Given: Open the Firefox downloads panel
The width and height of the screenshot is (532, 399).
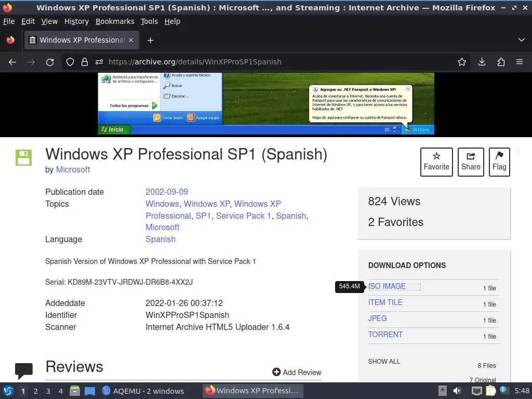Looking at the screenshot, I should tap(482, 62).
